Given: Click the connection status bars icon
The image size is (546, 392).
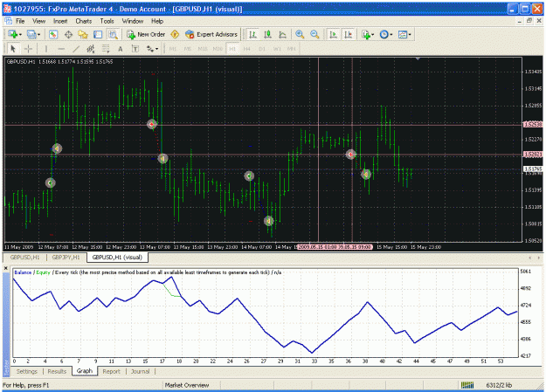Looking at the screenshot, I should pos(467,385).
